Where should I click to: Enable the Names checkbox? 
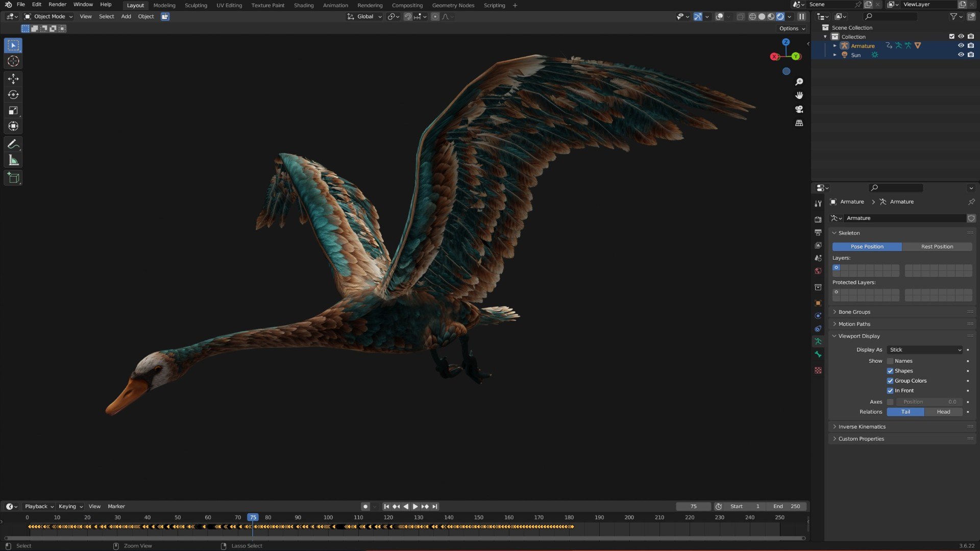pyautogui.click(x=890, y=361)
